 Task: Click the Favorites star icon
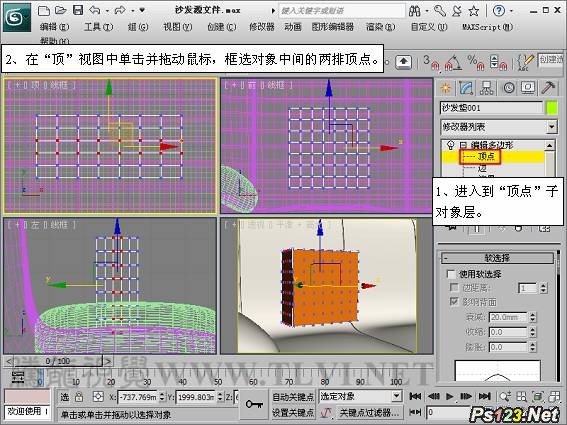pyautogui.click(x=474, y=11)
